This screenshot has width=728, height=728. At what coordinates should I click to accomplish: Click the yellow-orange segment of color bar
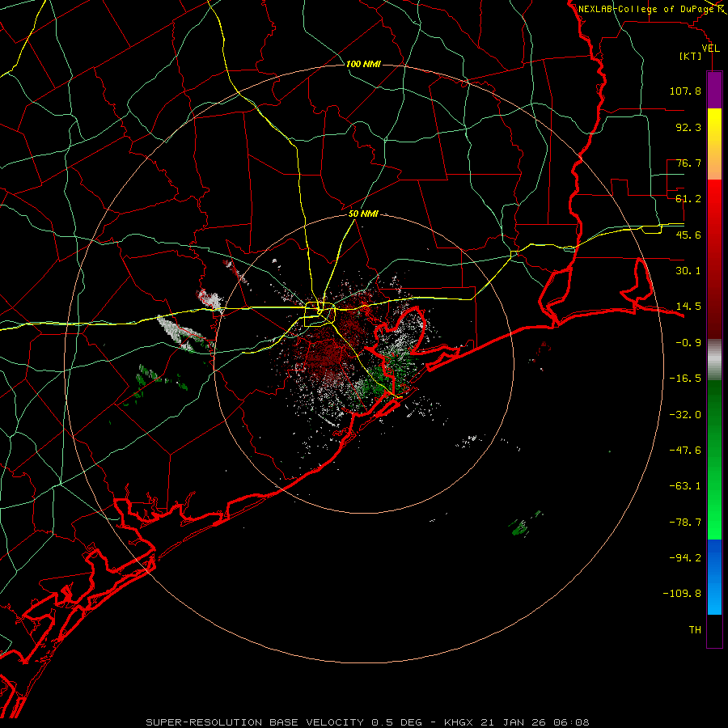point(714,145)
